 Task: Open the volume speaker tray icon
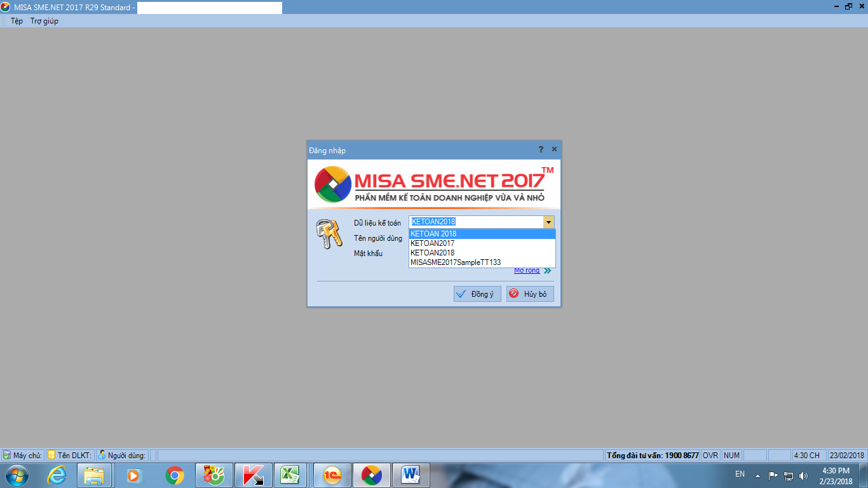[804, 475]
